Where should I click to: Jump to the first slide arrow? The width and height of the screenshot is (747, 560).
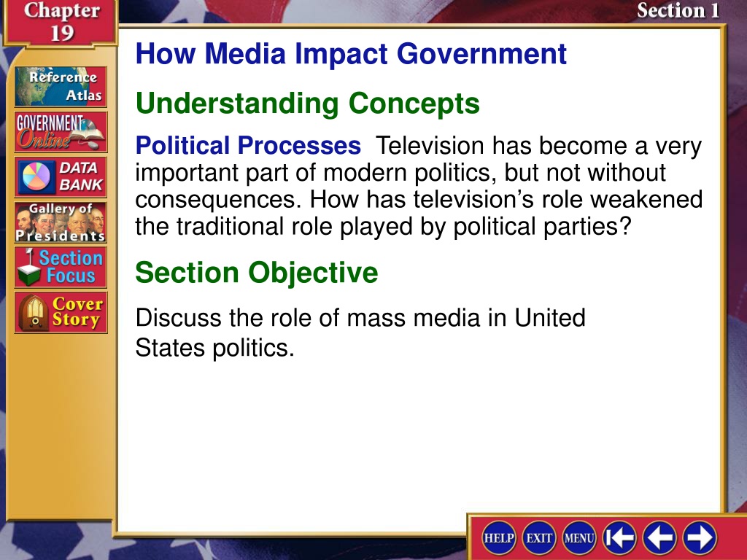(619, 538)
